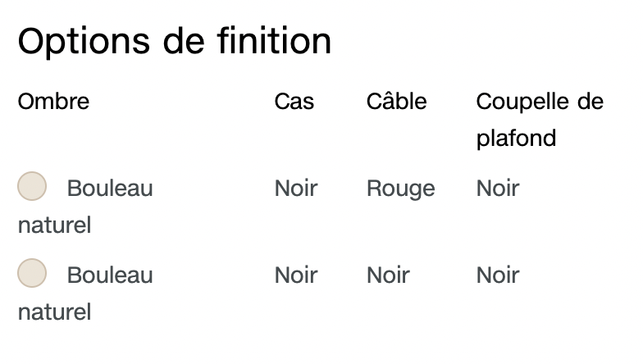Click the word "naturel" in the second row
The image size is (643, 364).
pyautogui.click(x=54, y=312)
